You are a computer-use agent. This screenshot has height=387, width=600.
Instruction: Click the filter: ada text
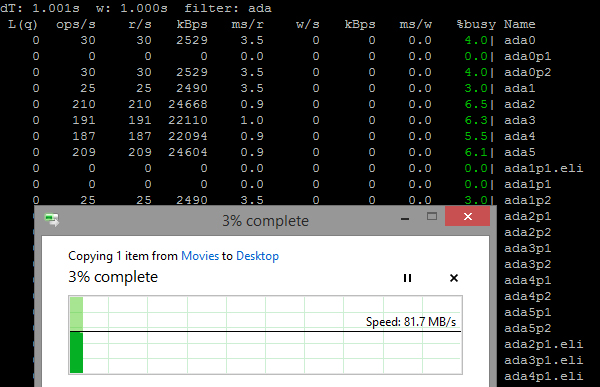pyautogui.click(x=228, y=8)
